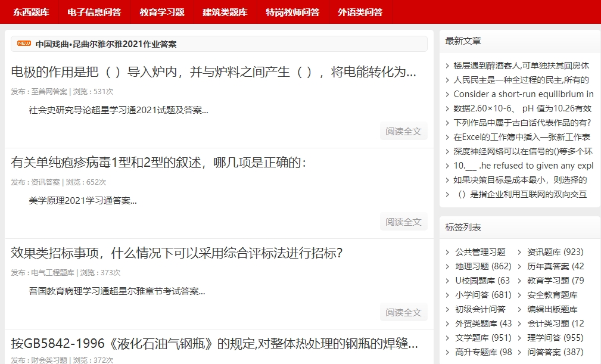Click 阅读全文 on the 单纯疱疹病毒 article
Viewport: 601px width, 364px height.
coord(403,221)
